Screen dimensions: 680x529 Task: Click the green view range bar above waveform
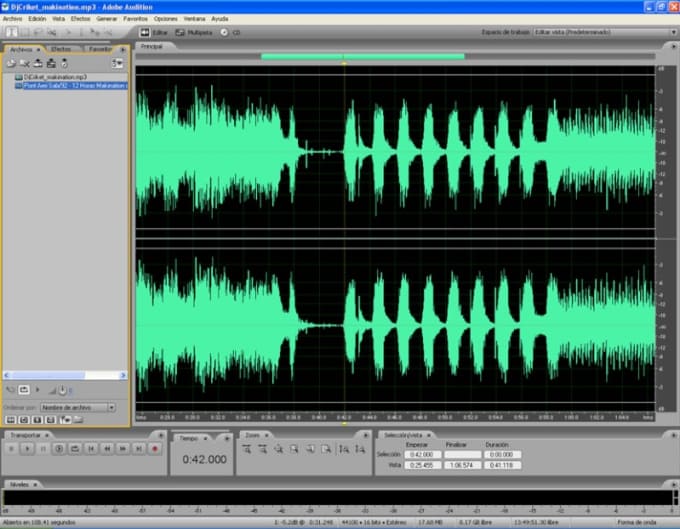363,56
